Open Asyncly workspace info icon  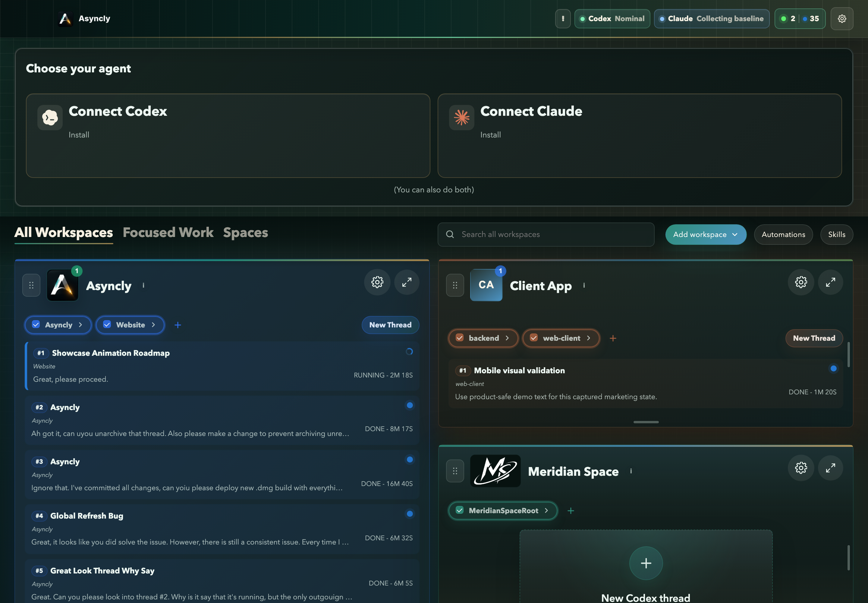143,286
